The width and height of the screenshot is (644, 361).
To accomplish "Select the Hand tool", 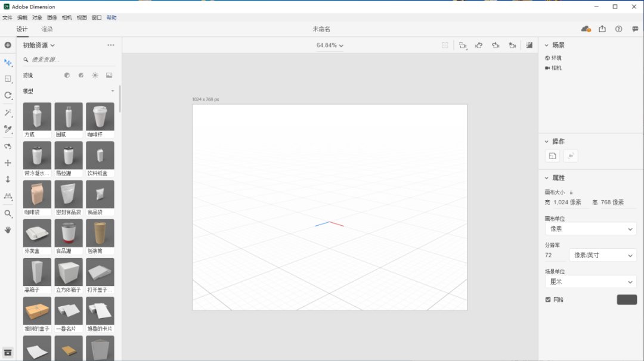I will pos(8,230).
